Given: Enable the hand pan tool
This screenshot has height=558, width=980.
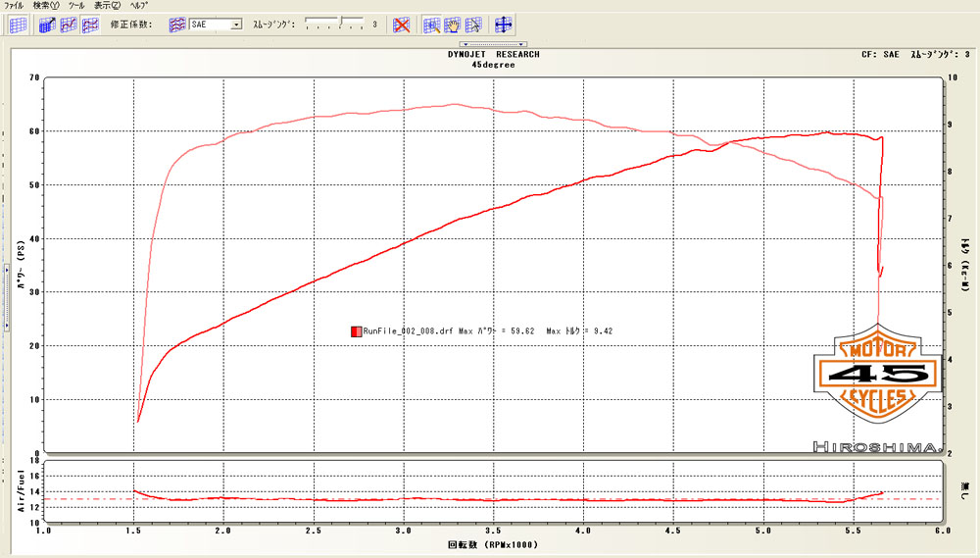Looking at the screenshot, I should [453, 25].
